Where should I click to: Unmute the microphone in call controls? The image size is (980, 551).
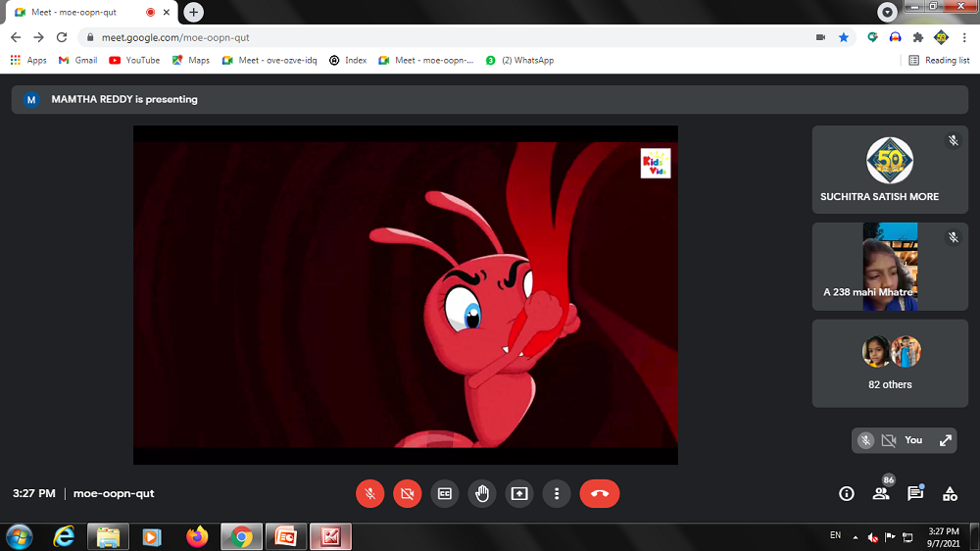point(369,493)
